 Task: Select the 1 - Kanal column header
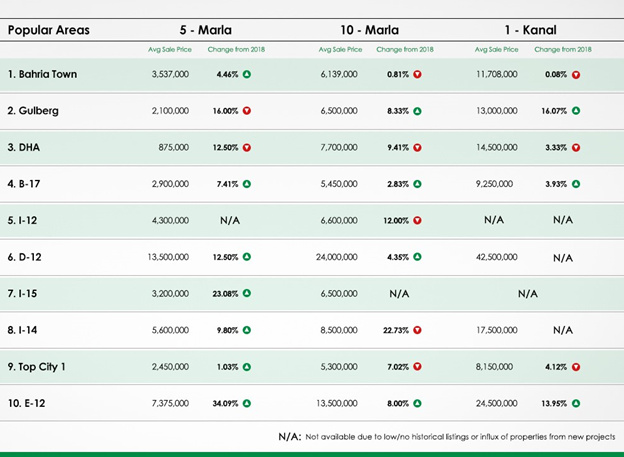(x=530, y=30)
